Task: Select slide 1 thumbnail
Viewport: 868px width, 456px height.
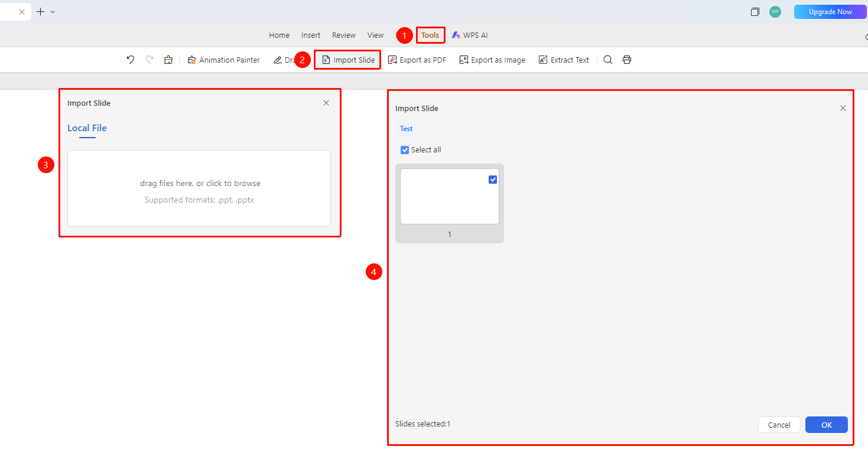Action: tap(450, 197)
